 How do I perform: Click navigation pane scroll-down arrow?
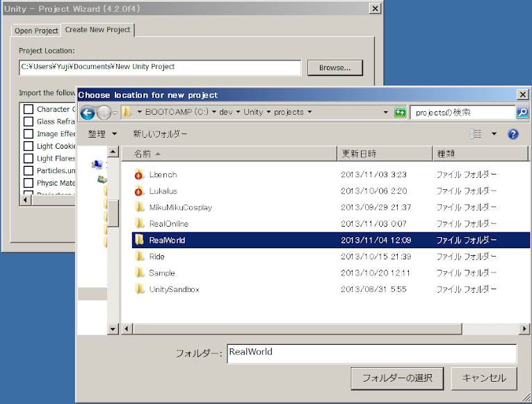(x=113, y=329)
